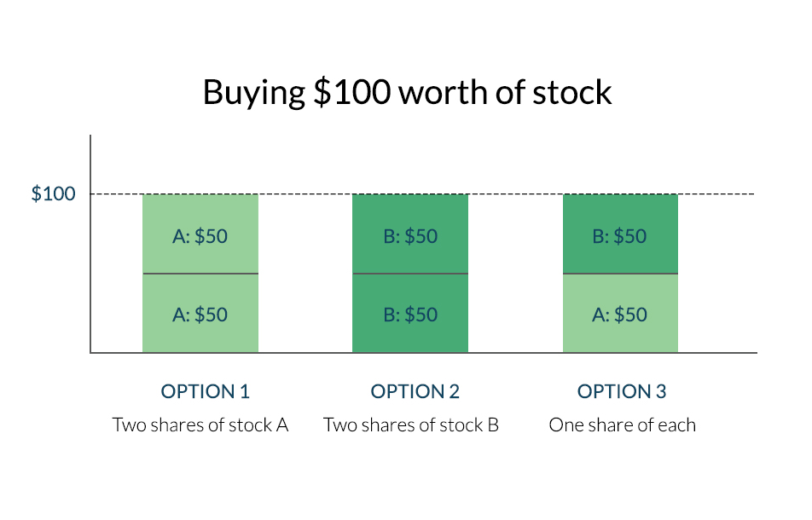Select the Two shares of stock B caption
The image size is (812, 520).
410,425
